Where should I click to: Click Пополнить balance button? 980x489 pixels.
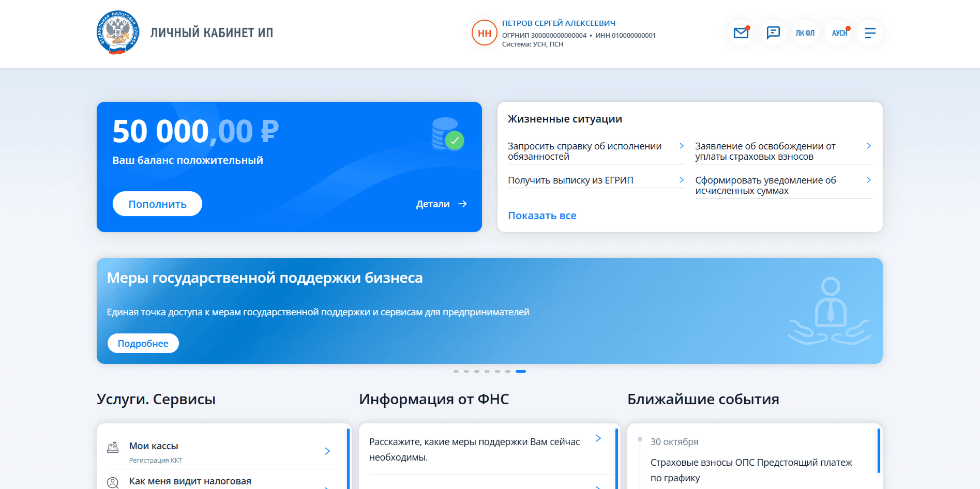157,204
